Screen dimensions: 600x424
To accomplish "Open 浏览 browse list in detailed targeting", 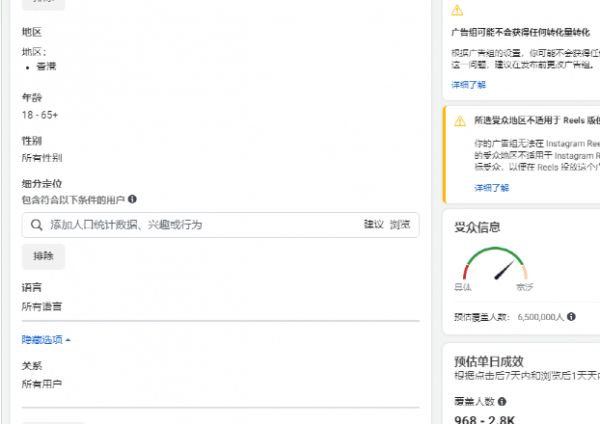I will point(400,225).
